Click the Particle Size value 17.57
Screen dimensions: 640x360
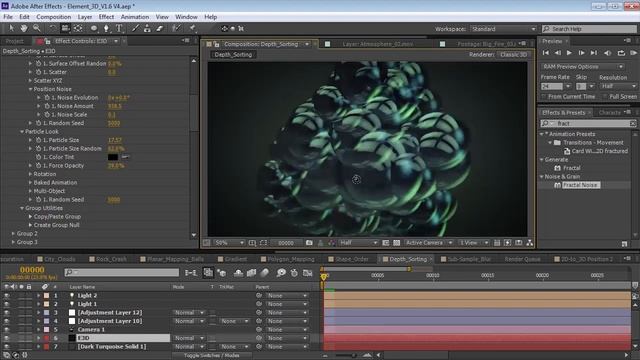(115, 140)
